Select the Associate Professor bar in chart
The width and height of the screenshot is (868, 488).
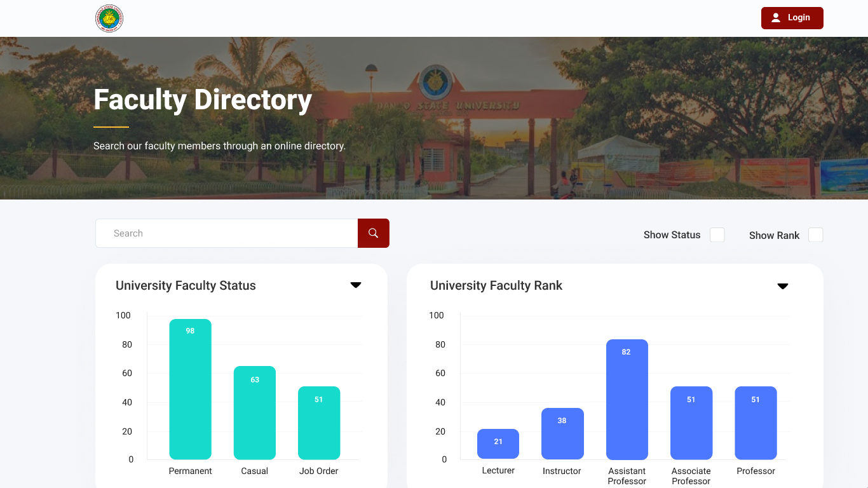[691, 423]
